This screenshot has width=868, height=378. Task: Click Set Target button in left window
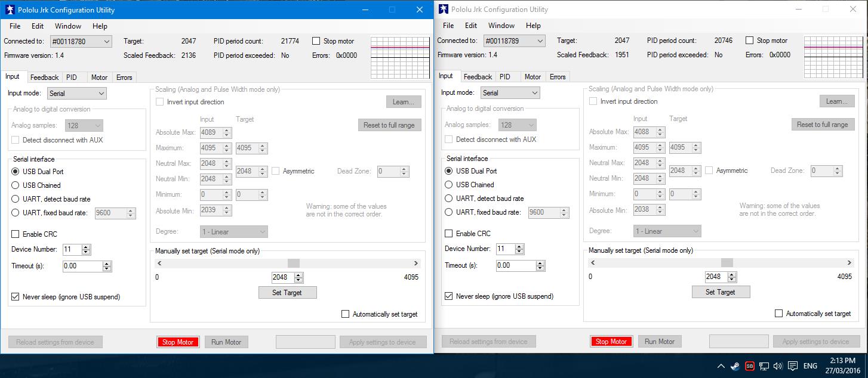pos(287,293)
